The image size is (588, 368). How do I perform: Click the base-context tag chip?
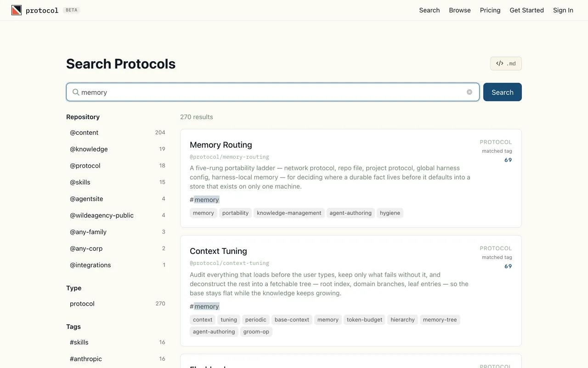click(x=292, y=320)
